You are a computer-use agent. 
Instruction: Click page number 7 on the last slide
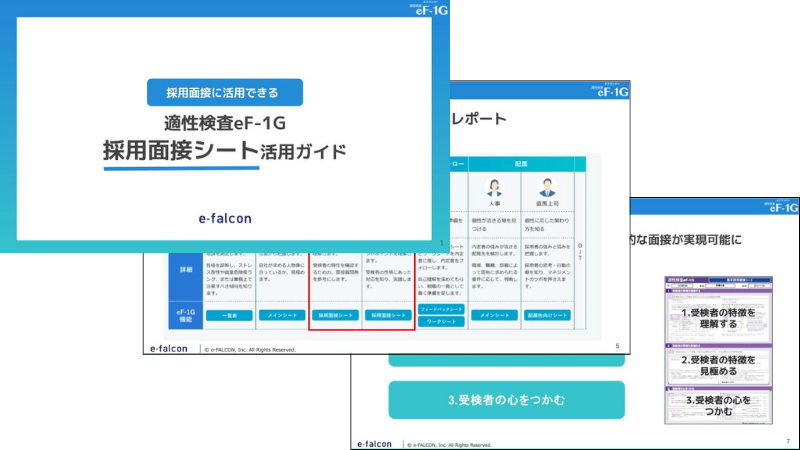788,441
